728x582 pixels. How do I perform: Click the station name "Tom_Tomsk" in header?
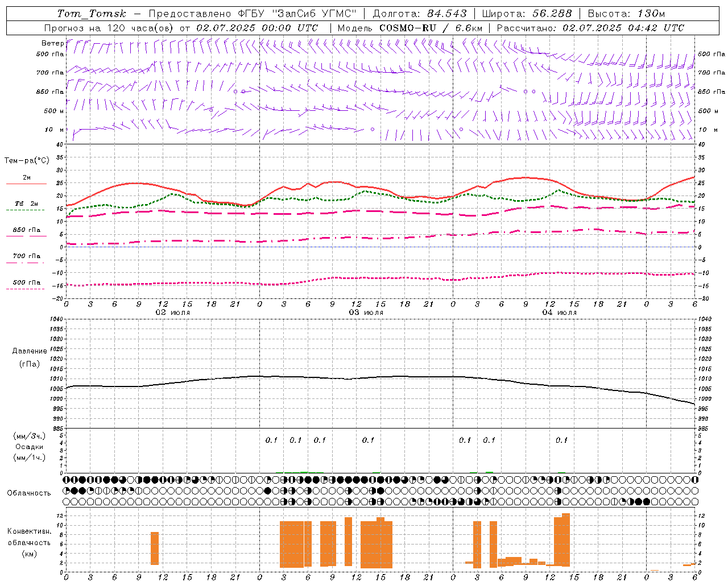click(92, 14)
